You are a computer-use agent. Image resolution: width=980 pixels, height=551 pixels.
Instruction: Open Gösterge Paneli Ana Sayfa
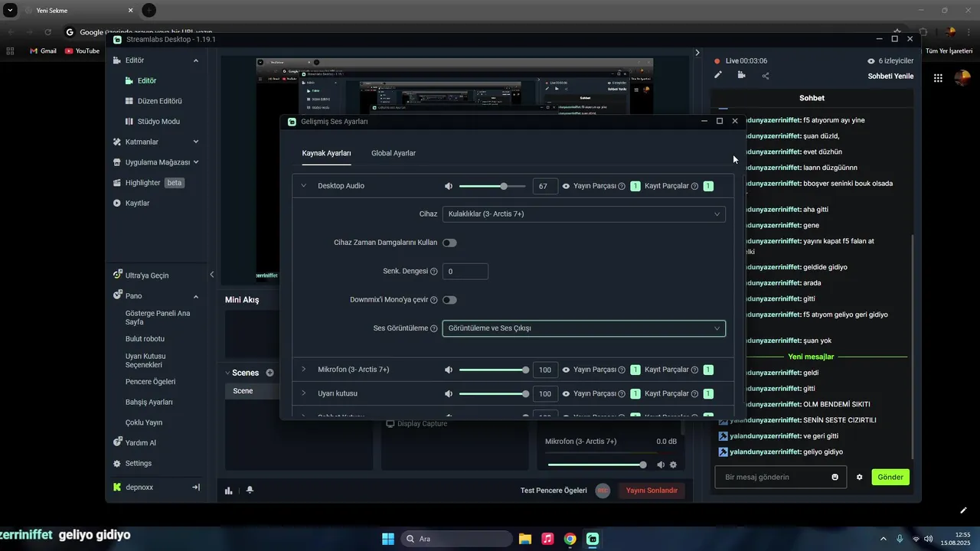tap(158, 318)
